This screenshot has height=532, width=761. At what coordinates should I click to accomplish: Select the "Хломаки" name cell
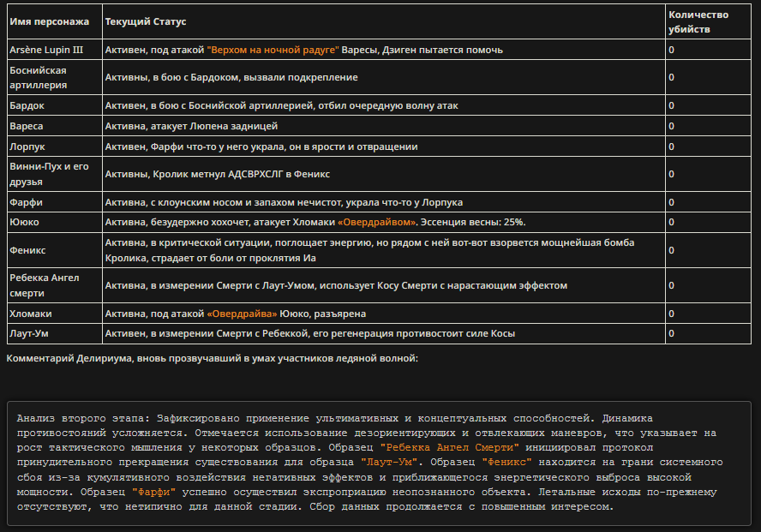[x=55, y=314]
